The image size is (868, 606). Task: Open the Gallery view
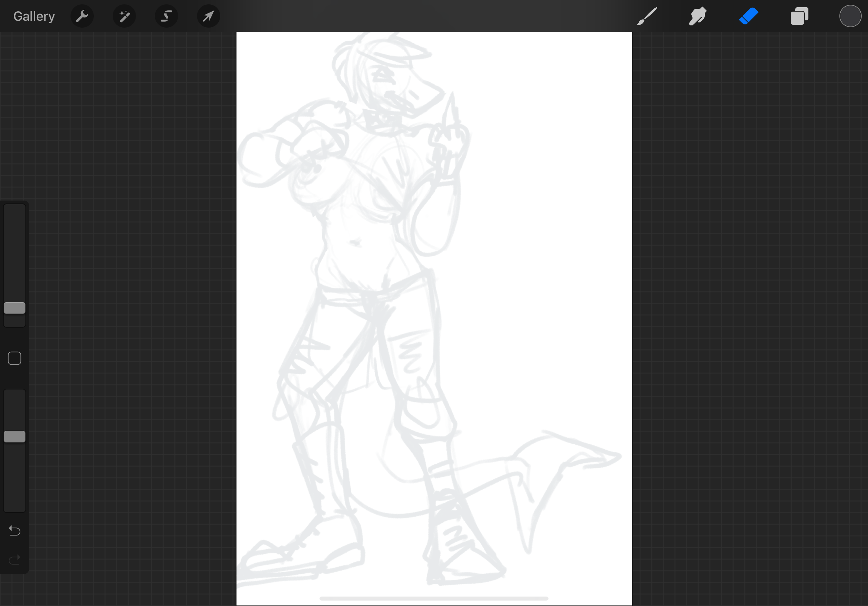[x=34, y=16]
